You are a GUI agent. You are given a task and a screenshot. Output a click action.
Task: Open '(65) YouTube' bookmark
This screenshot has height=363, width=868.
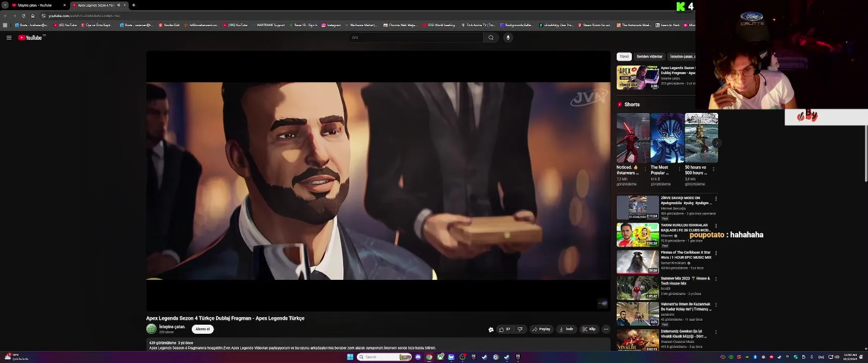coord(66,25)
